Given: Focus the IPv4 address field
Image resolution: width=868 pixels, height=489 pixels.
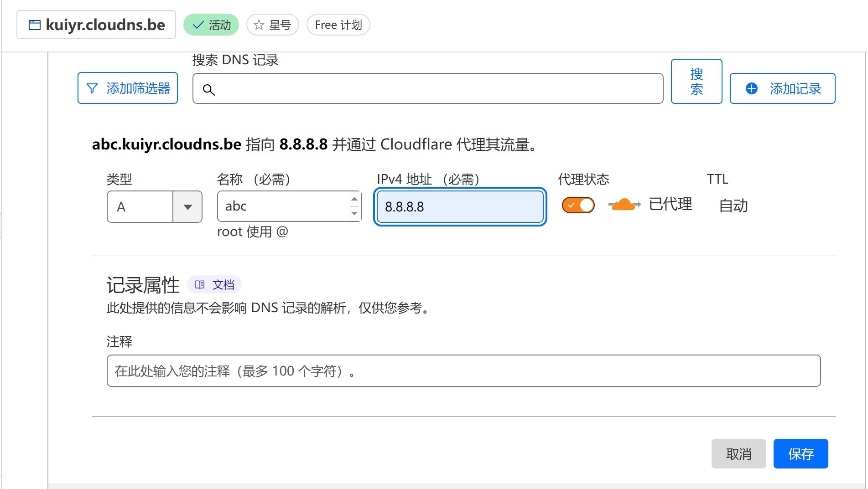Looking at the screenshot, I should [460, 207].
